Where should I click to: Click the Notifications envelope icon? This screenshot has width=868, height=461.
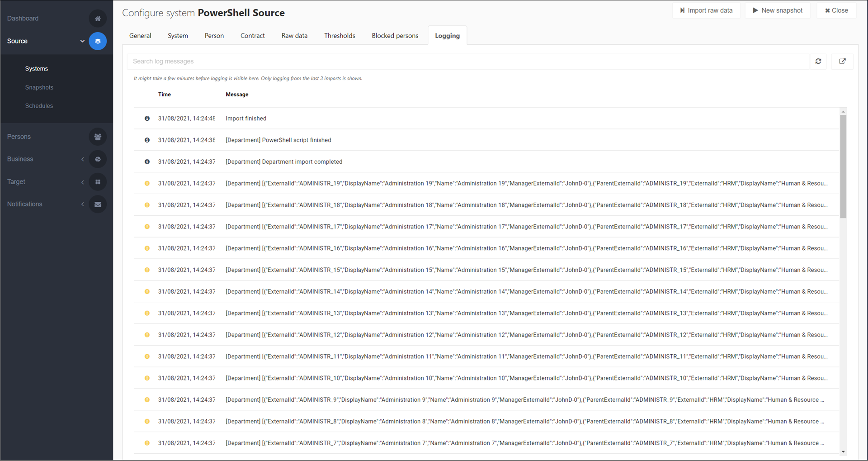(98, 204)
